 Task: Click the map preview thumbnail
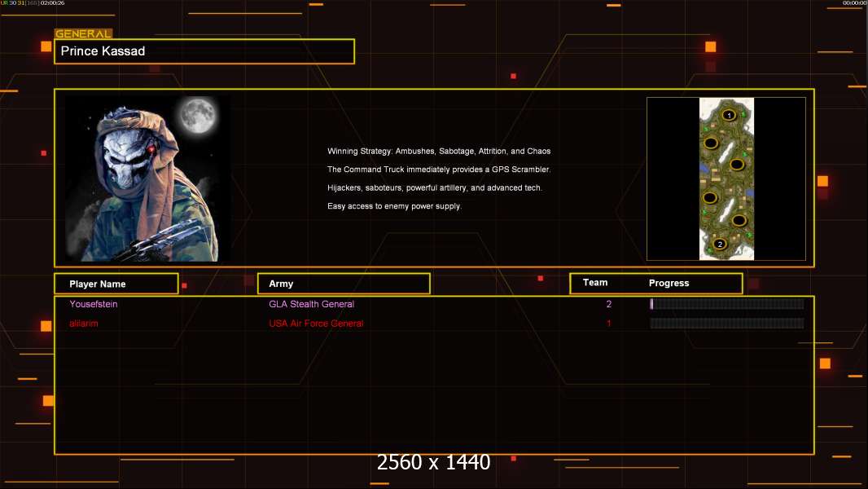click(726, 178)
